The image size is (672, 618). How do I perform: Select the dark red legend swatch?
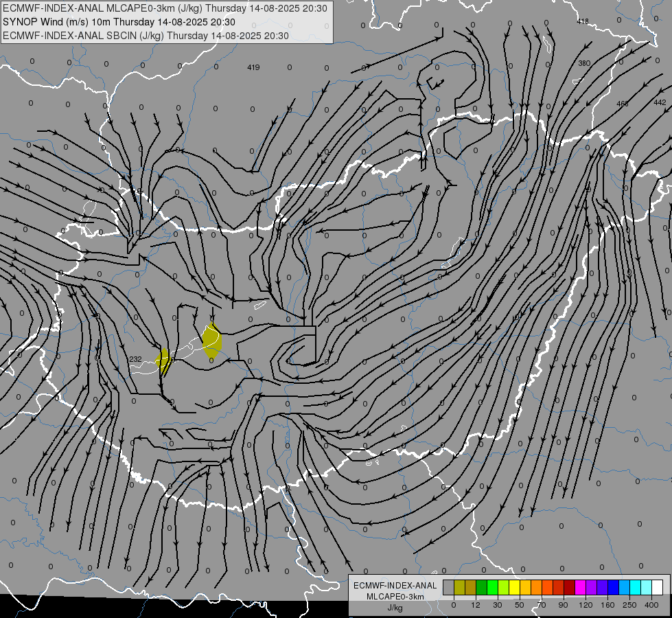click(569, 588)
